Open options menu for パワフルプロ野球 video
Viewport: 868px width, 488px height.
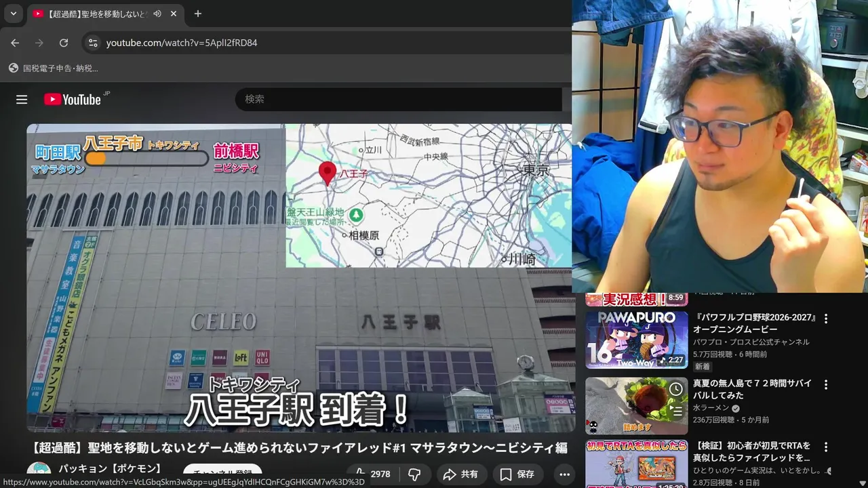point(826,319)
